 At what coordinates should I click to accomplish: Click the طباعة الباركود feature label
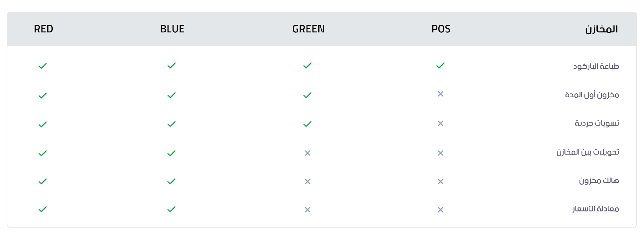click(x=596, y=66)
